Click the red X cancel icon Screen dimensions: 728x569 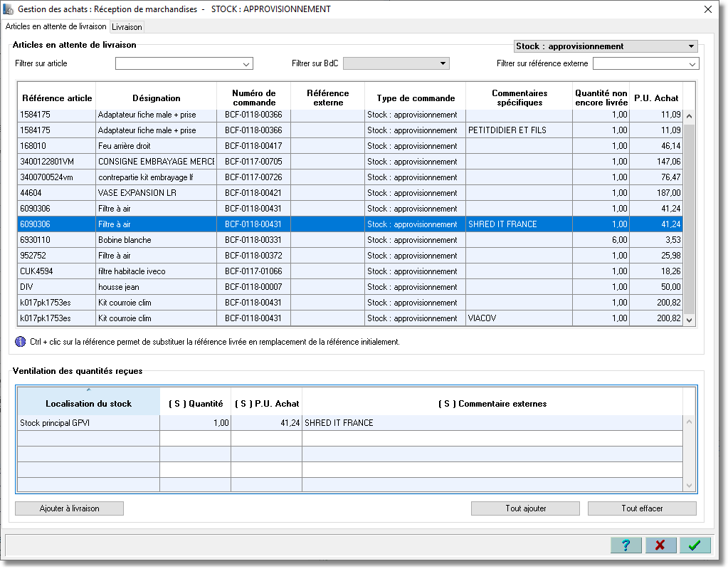pos(660,545)
